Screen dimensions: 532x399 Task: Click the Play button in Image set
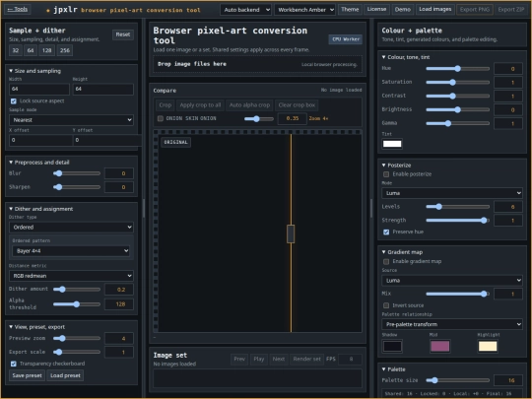pos(258,359)
